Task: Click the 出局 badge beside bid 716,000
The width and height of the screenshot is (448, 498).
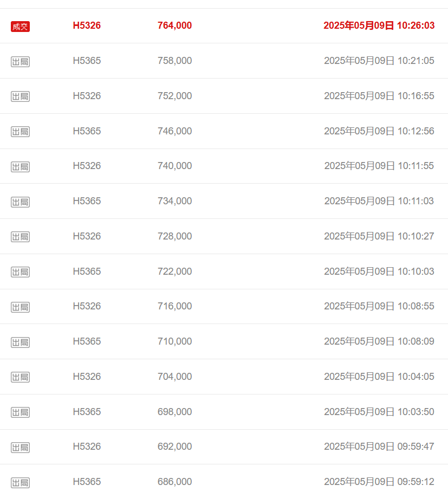Action: click(21, 307)
